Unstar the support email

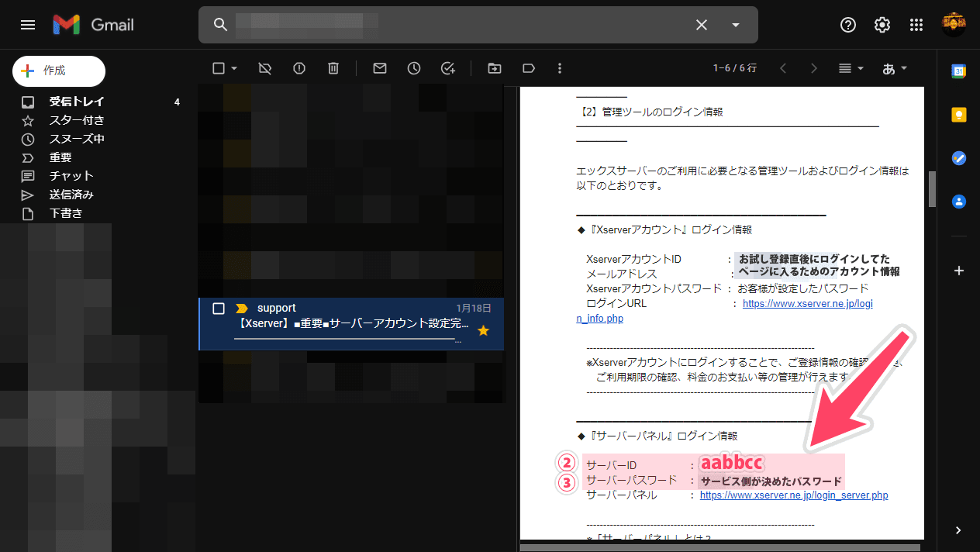point(484,331)
